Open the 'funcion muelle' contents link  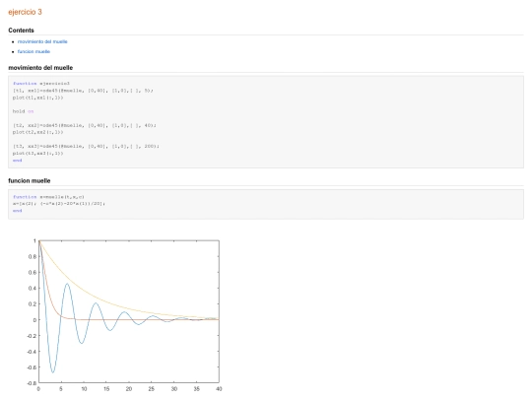33,51
